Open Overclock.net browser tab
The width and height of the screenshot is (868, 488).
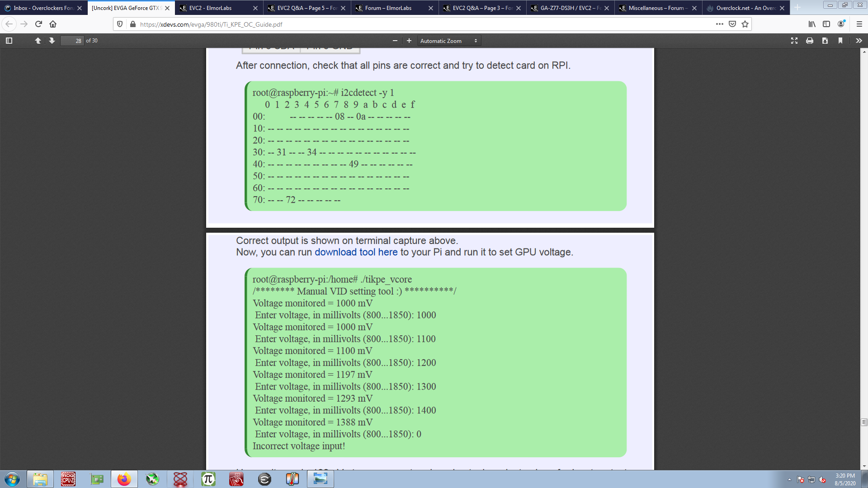(741, 8)
